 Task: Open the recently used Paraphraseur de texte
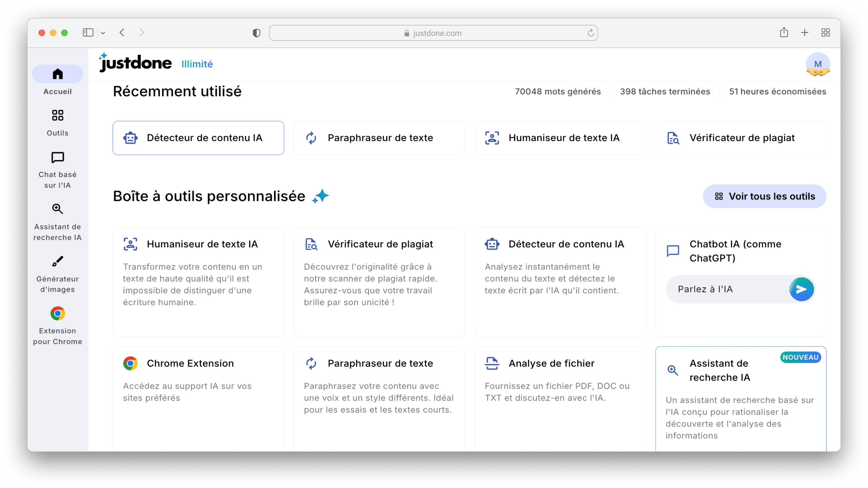[379, 138]
